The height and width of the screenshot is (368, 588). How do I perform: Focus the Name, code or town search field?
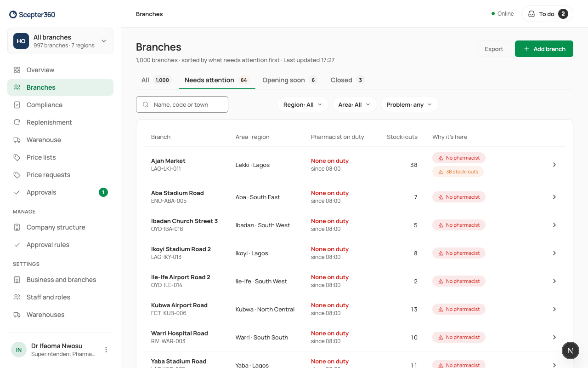tap(182, 104)
